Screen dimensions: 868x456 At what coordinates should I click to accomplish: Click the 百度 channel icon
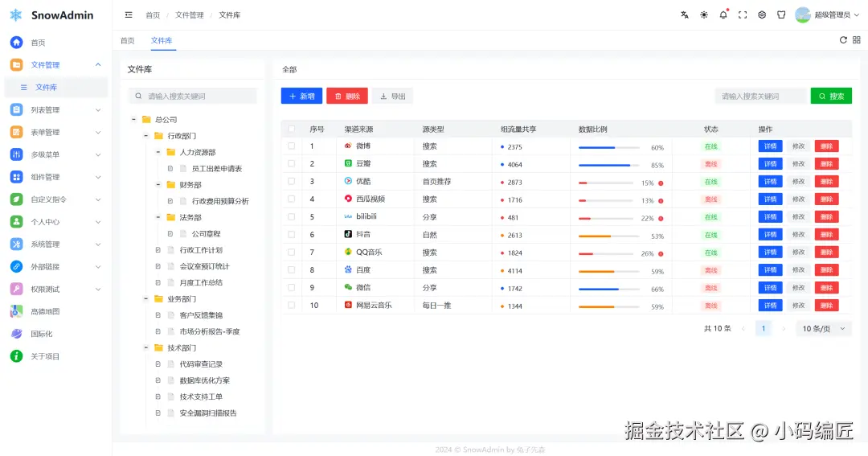pos(348,269)
